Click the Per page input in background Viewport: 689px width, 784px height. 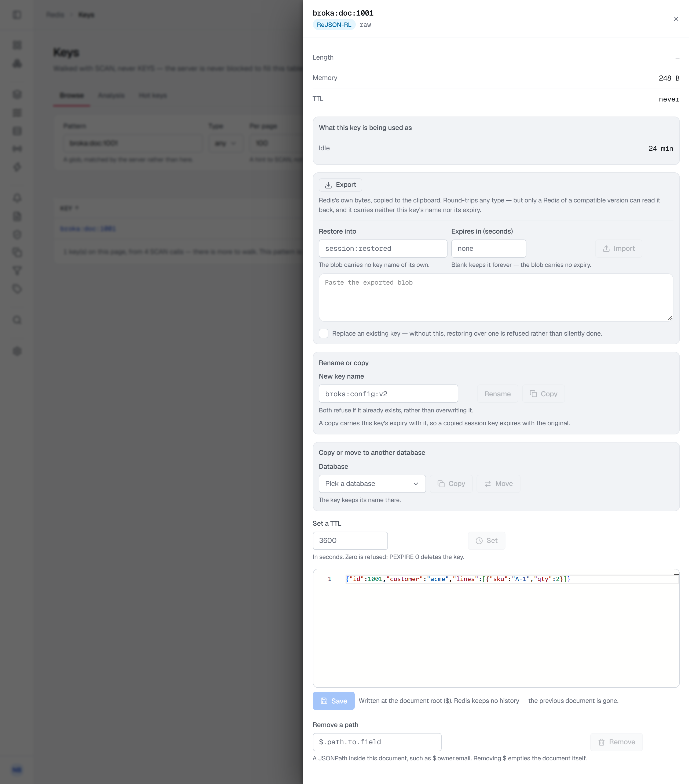pyautogui.click(x=276, y=143)
